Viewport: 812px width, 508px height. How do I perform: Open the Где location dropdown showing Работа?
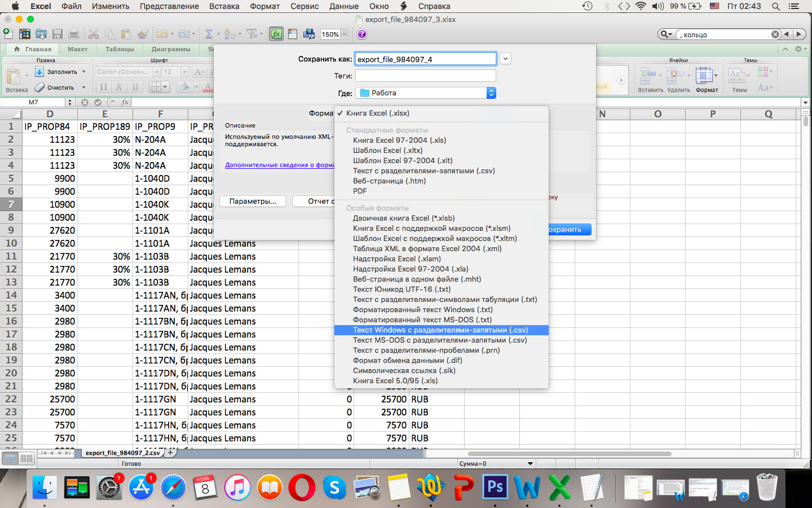426,93
